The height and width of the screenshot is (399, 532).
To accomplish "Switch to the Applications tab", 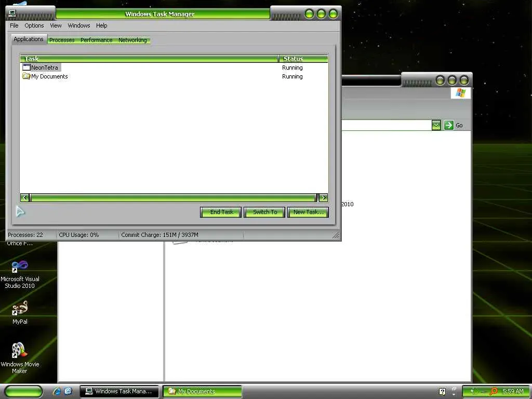I will [x=29, y=39].
